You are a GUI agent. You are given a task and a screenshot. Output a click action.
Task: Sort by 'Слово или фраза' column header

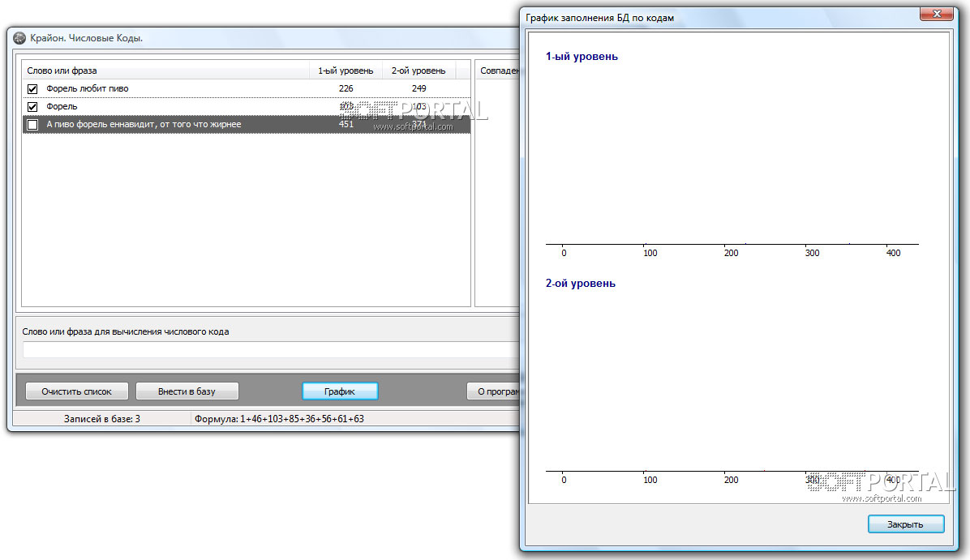165,71
